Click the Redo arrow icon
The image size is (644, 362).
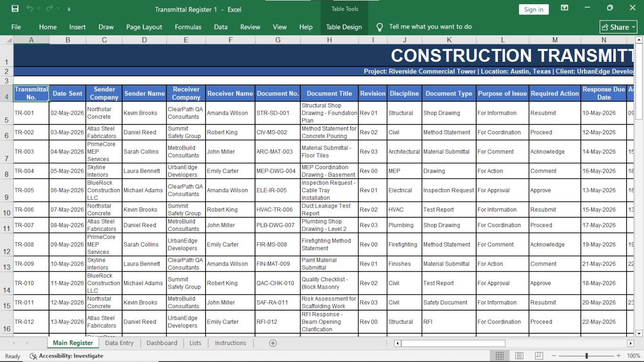coord(49,9)
